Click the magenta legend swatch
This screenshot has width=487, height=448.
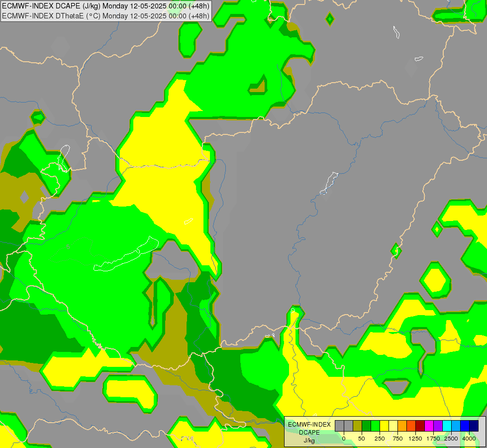[429, 426]
